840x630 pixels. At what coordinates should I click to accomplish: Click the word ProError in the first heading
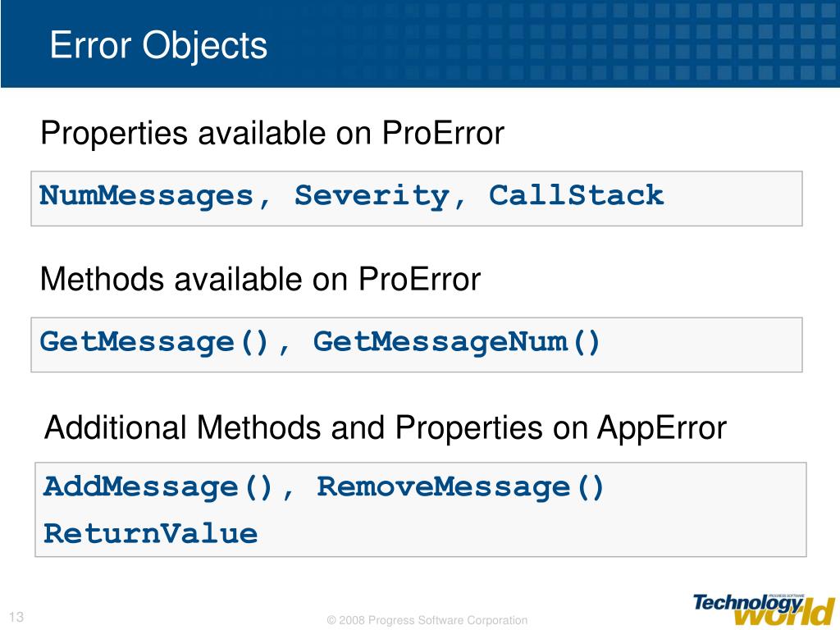pyautogui.click(x=443, y=132)
